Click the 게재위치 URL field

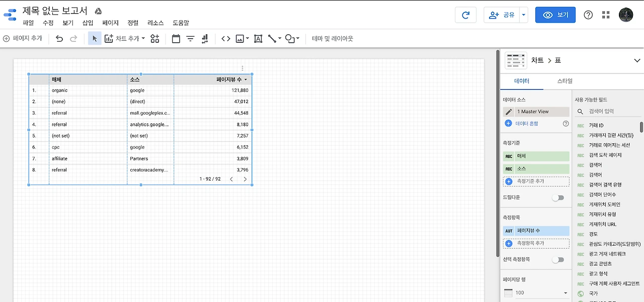click(x=602, y=224)
